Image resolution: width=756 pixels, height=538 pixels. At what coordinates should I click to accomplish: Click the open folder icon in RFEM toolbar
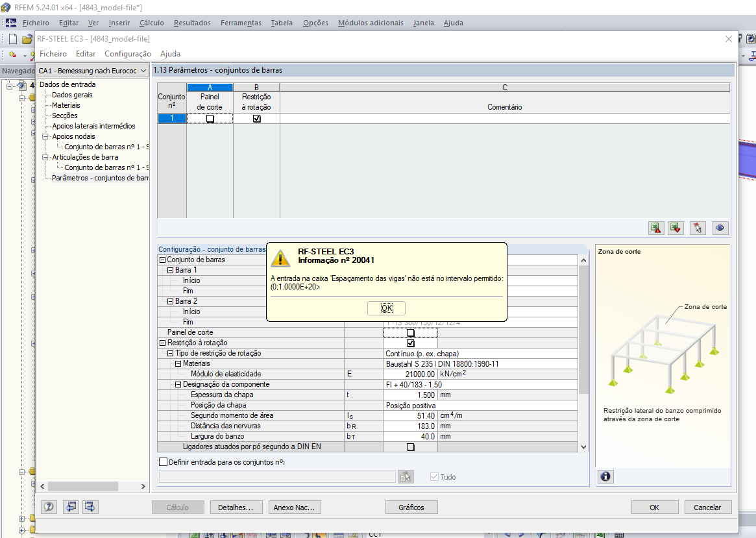pyautogui.click(x=27, y=39)
